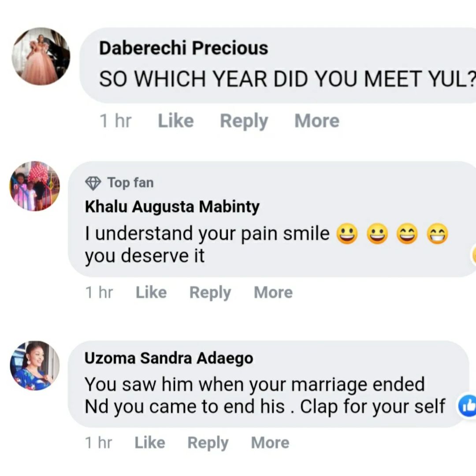Open Daberechi Precious's profile picture
The width and height of the screenshot is (476, 476).
pyautogui.click(x=41, y=56)
